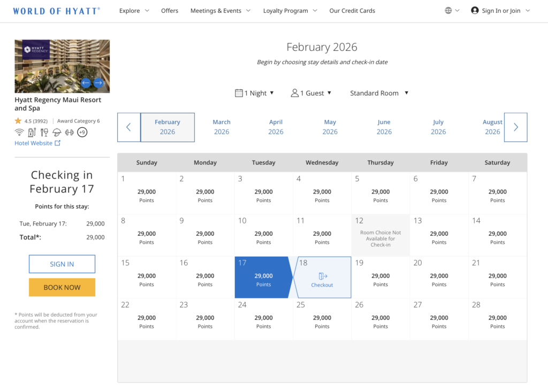Click the restaurant fork and glass icon
Image resolution: width=548 pixels, height=392 pixels.
pyautogui.click(x=44, y=132)
